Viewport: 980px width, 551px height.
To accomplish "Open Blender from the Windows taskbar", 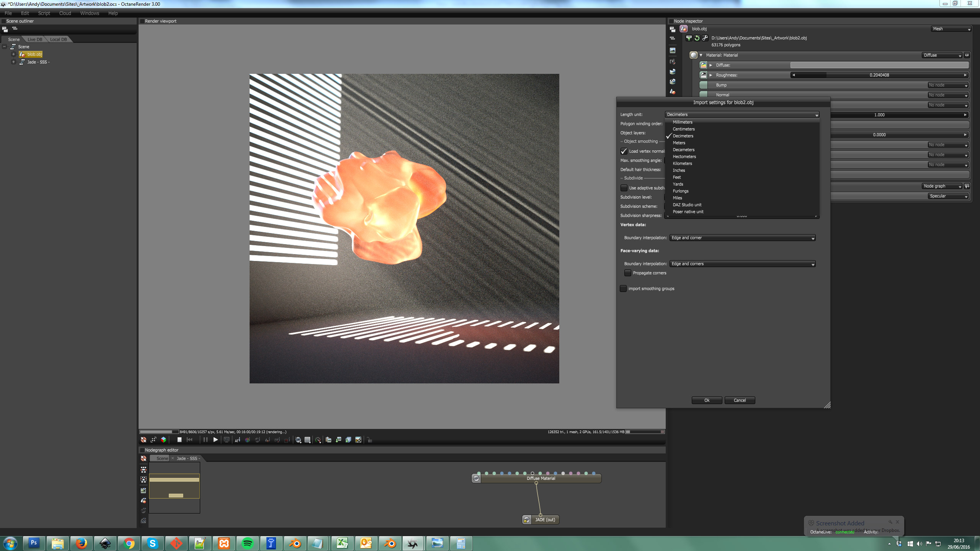I will (x=295, y=543).
